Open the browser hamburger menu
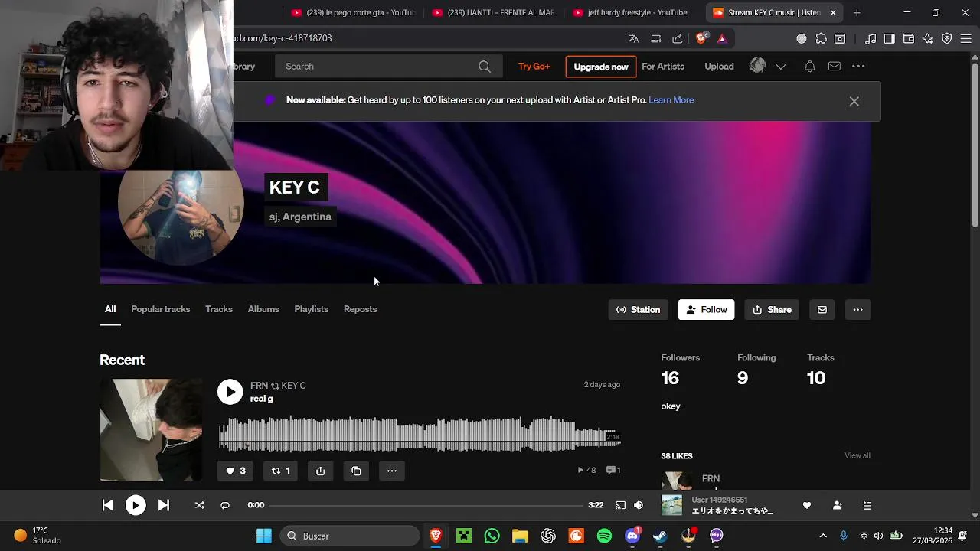Viewport: 980px width, 551px height. [965, 38]
